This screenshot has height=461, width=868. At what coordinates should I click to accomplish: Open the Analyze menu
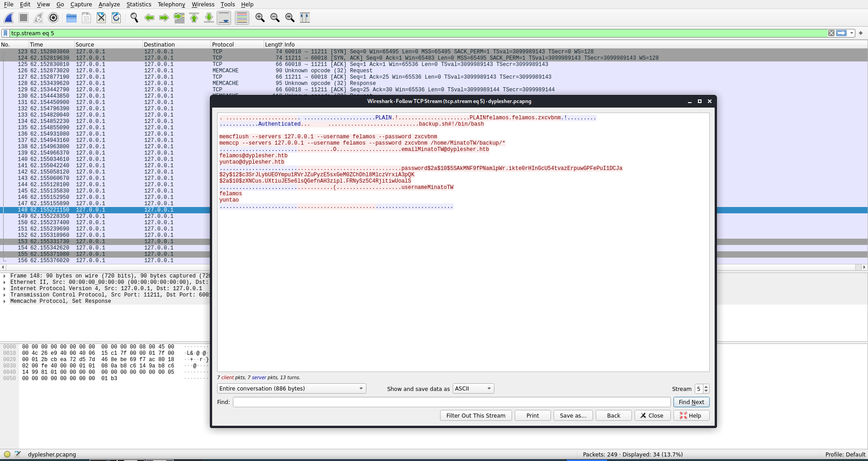109,4
